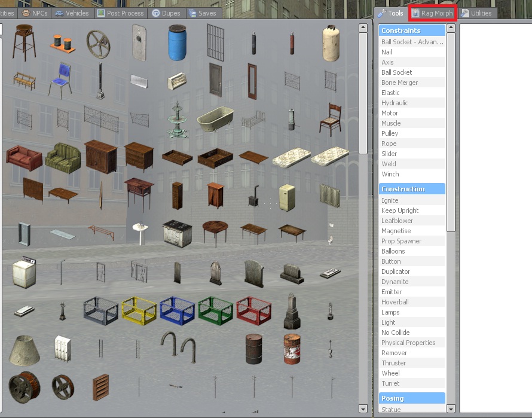Choose the Bone Merger tool
532x418 pixels.
point(412,83)
